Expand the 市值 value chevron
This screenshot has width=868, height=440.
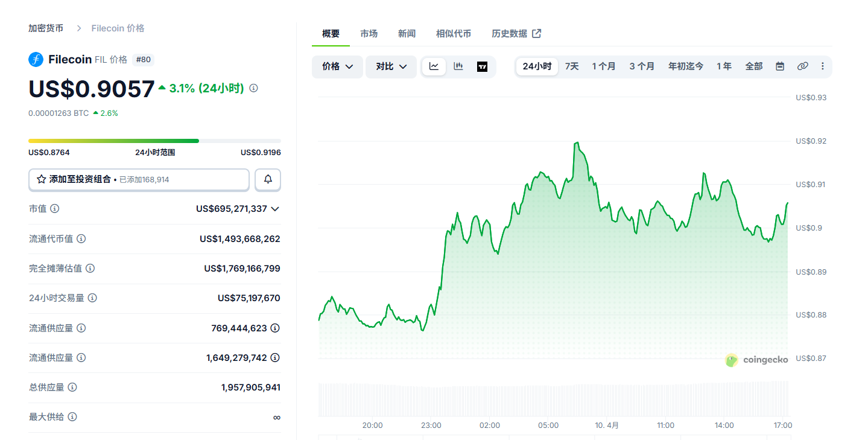coord(275,209)
